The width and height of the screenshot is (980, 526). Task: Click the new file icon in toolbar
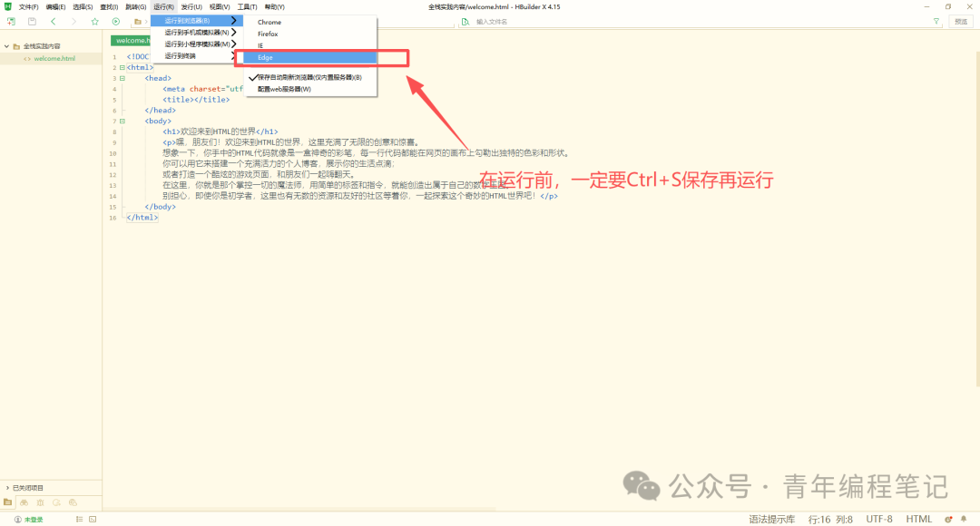tap(11, 21)
